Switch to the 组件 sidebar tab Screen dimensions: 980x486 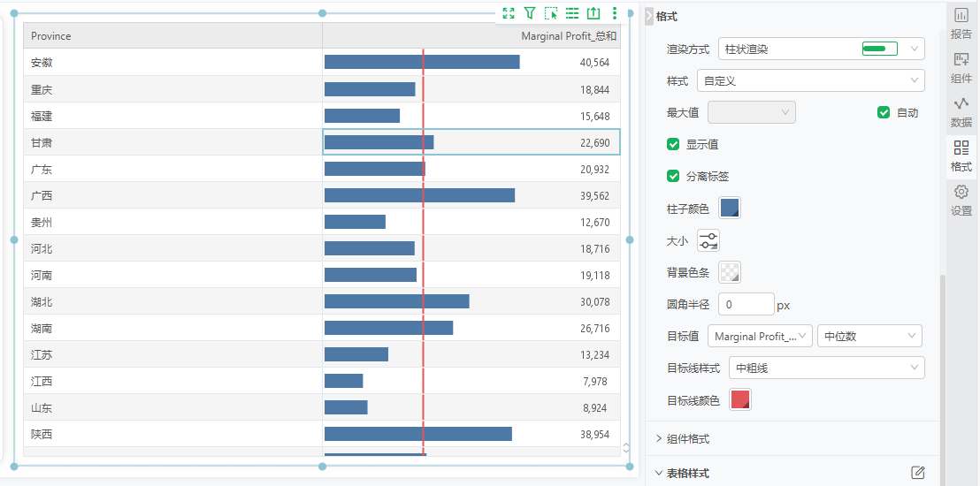(x=961, y=69)
